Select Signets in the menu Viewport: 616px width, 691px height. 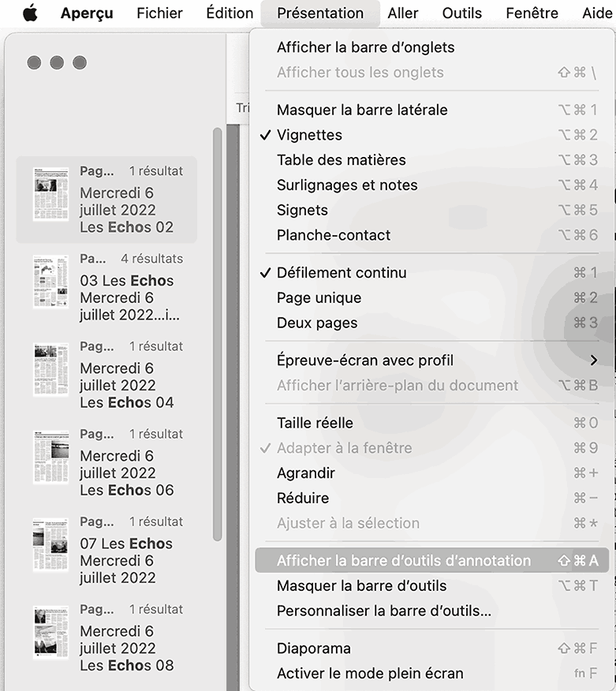click(431, 210)
